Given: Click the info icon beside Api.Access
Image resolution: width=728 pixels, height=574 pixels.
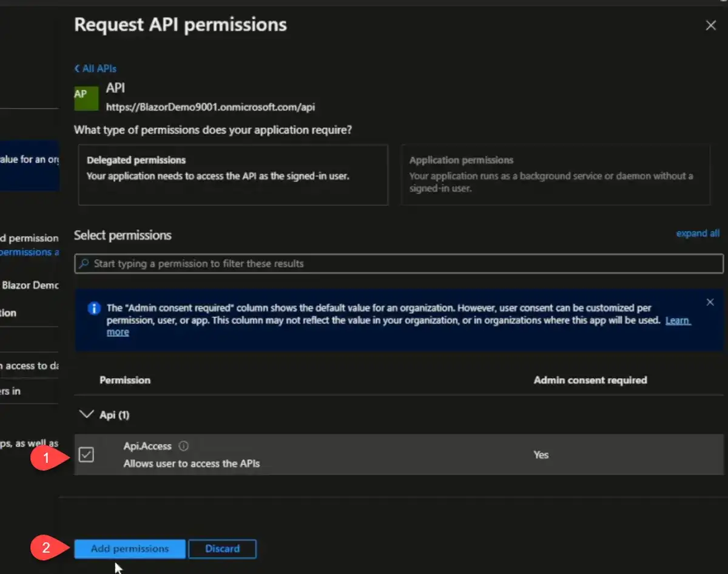Looking at the screenshot, I should point(183,446).
